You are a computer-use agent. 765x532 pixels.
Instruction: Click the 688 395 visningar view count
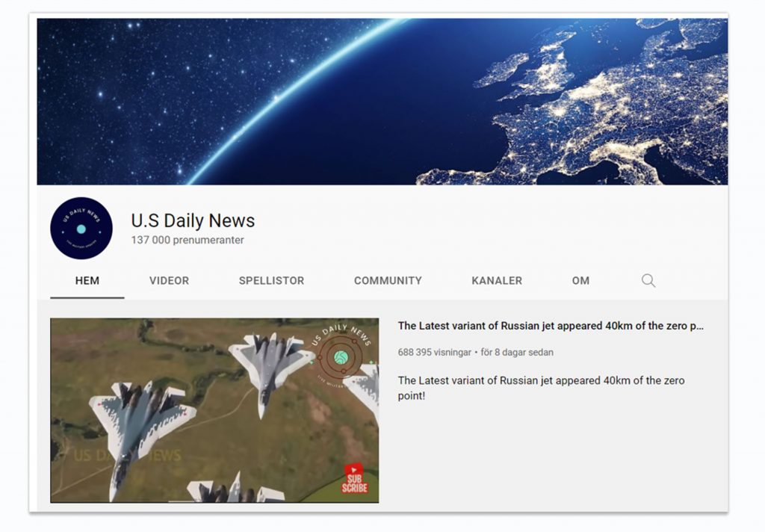[x=434, y=352]
